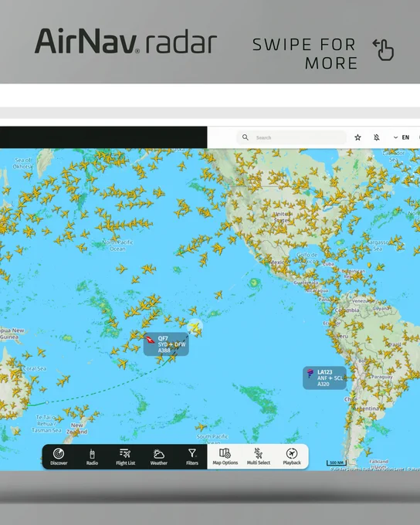
Task: Click the Argentina map label
Action: click(366, 408)
